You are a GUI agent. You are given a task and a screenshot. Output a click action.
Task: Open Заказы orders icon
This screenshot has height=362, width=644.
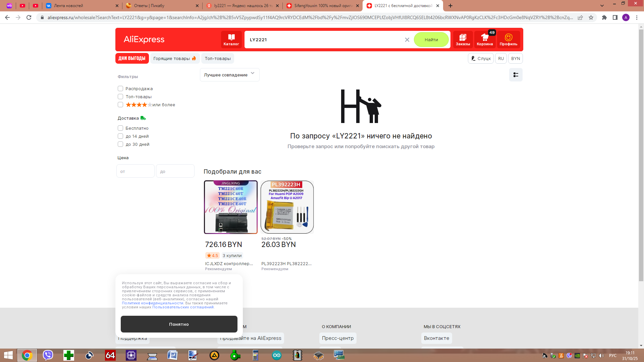click(463, 40)
